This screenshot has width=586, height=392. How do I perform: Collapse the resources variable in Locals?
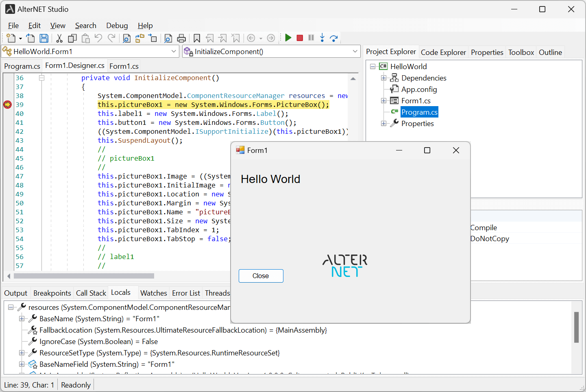(x=11, y=307)
